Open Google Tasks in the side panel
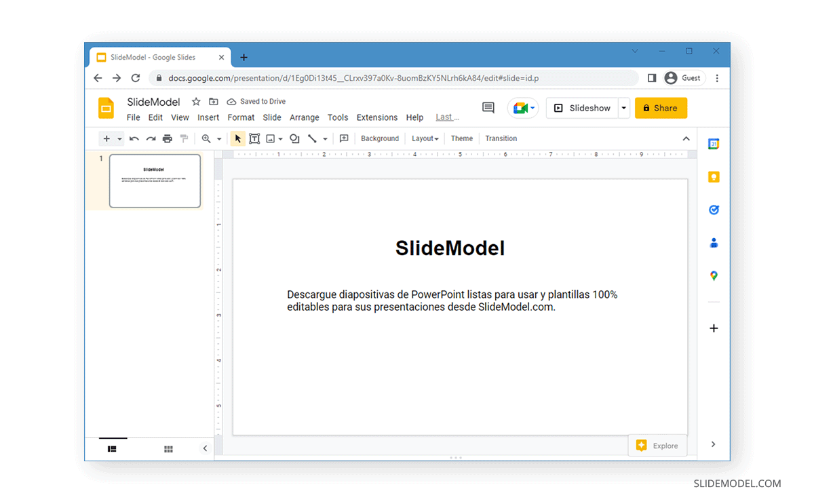814x504 pixels. pos(714,210)
